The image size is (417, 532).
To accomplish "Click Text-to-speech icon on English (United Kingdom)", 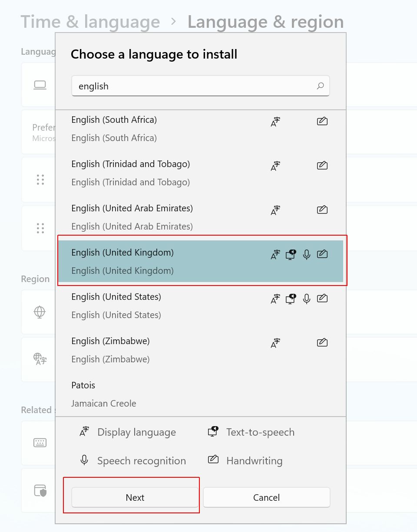I will [291, 254].
